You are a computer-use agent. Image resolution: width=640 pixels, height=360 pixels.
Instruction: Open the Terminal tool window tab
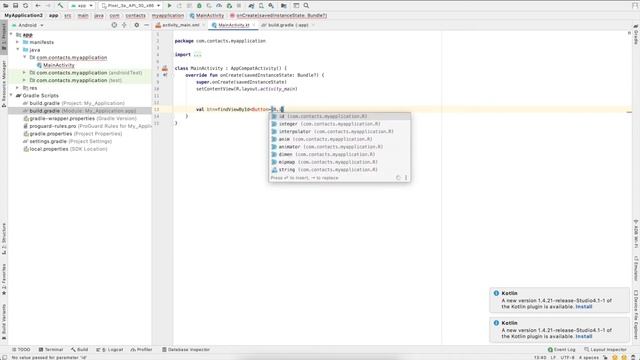tap(51, 350)
